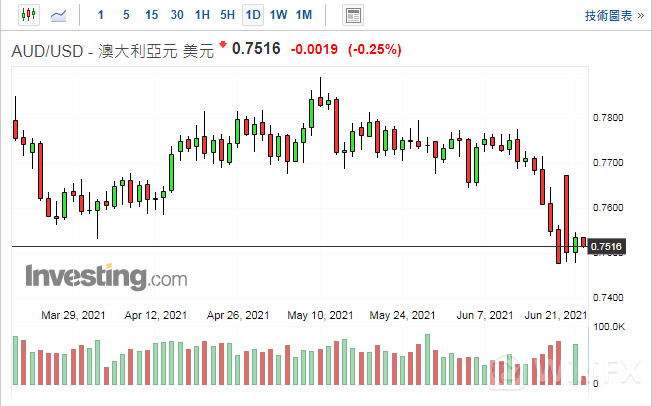Select the 5-minute interval
652x406 pixels.
[x=125, y=15]
